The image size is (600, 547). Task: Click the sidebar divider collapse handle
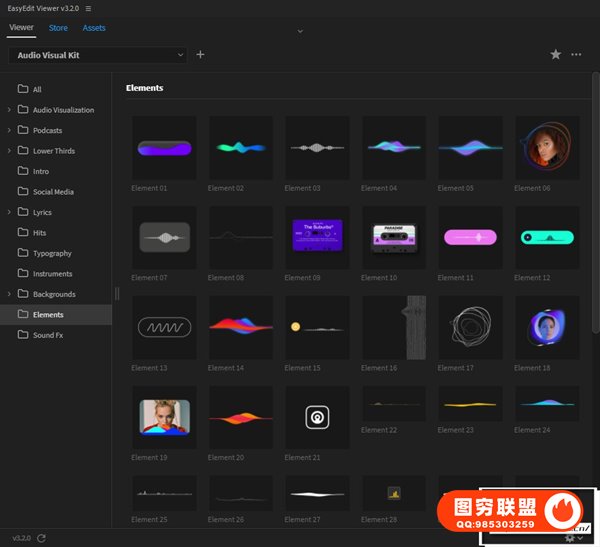coord(116,293)
